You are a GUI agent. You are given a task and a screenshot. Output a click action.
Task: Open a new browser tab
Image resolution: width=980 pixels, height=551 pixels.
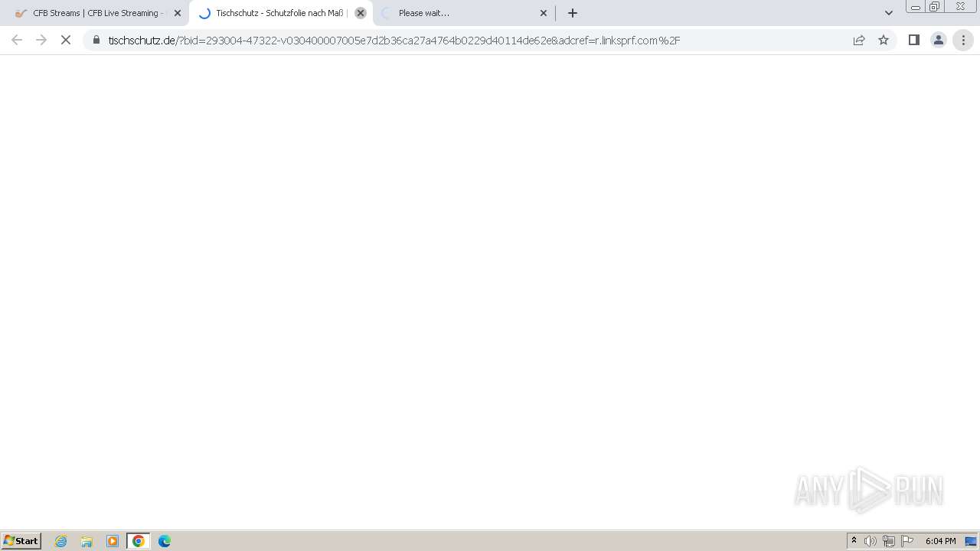point(573,13)
